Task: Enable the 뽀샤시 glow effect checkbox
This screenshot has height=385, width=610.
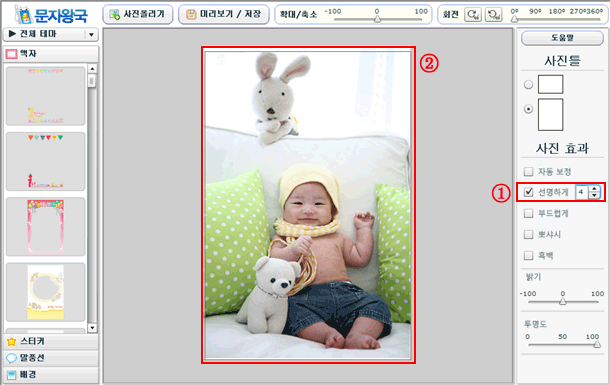Action: pos(528,234)
